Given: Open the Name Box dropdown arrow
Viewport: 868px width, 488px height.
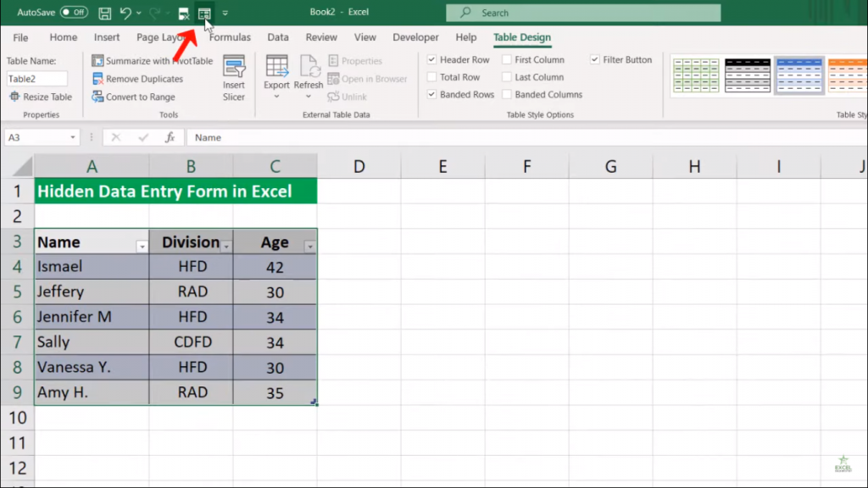Looking at the screenshot, I should (x=74, y=137).
